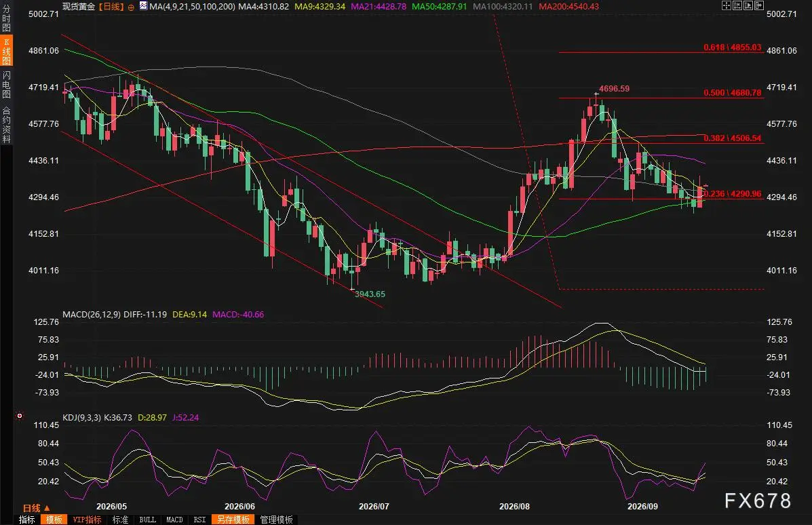Click the MA21:4428.78 value

(x=379, y=6)
